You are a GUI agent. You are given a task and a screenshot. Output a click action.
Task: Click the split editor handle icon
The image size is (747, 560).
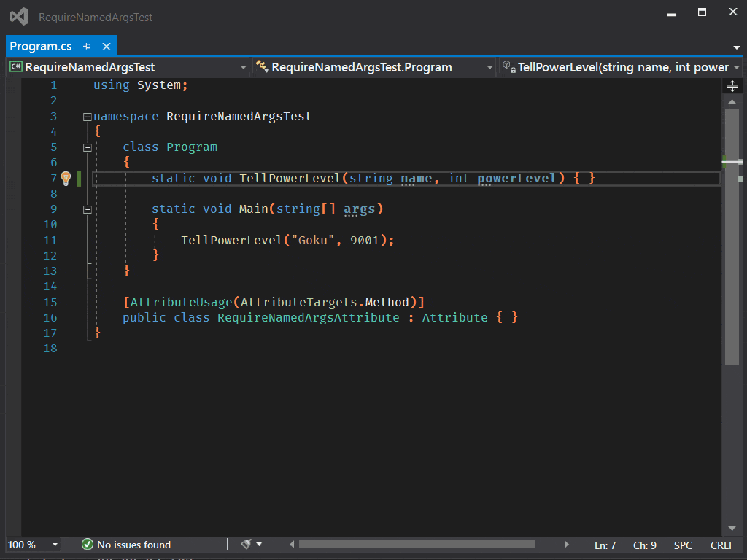732,86
